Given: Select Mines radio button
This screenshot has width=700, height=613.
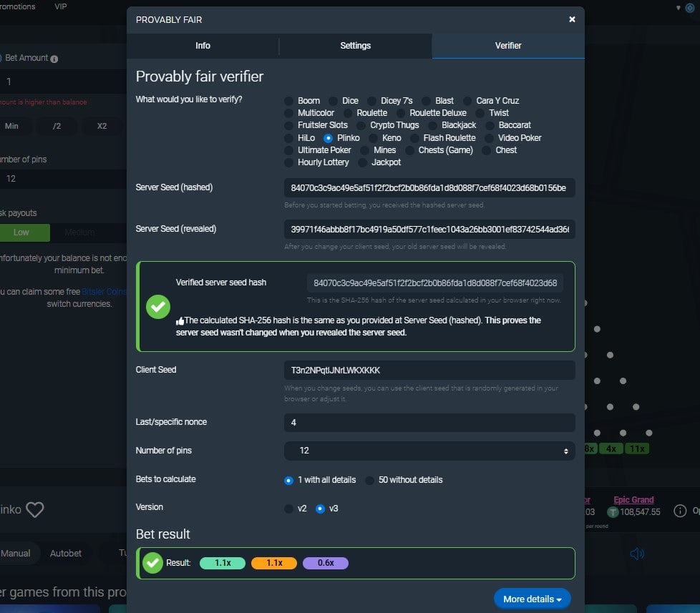Looking at the screenshot, I should pyautogui.click(x=365, y=150).
